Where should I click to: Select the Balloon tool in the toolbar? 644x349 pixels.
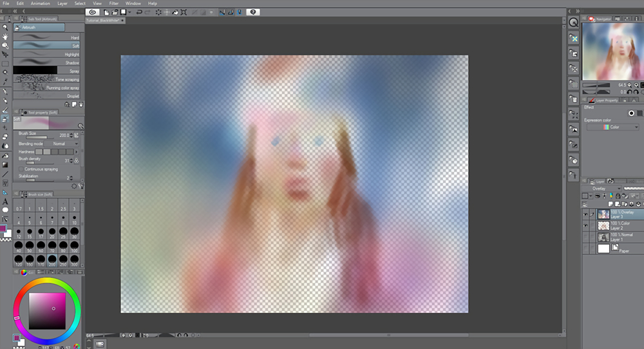(5, 210)
